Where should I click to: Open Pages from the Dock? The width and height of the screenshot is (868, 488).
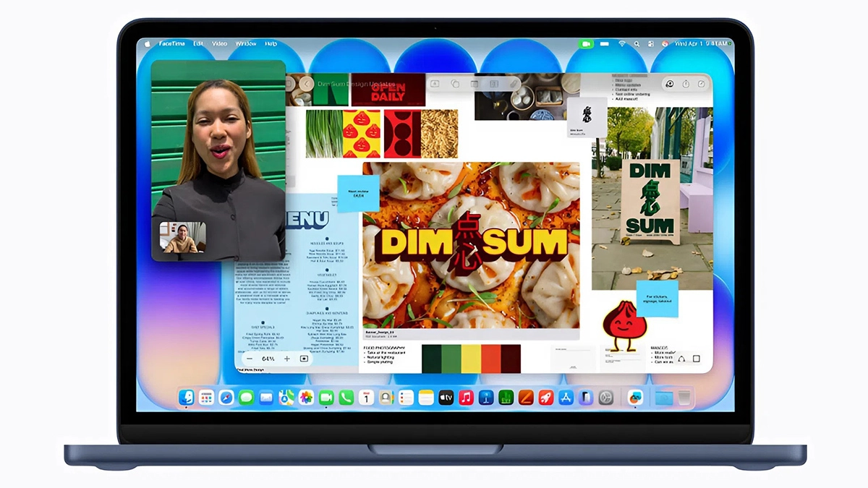[526, 397]
